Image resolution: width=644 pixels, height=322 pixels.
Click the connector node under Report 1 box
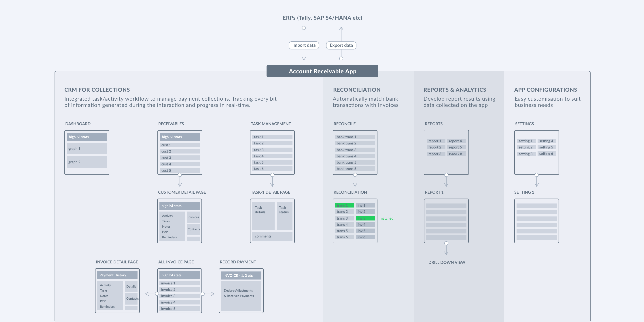(446, 243)
